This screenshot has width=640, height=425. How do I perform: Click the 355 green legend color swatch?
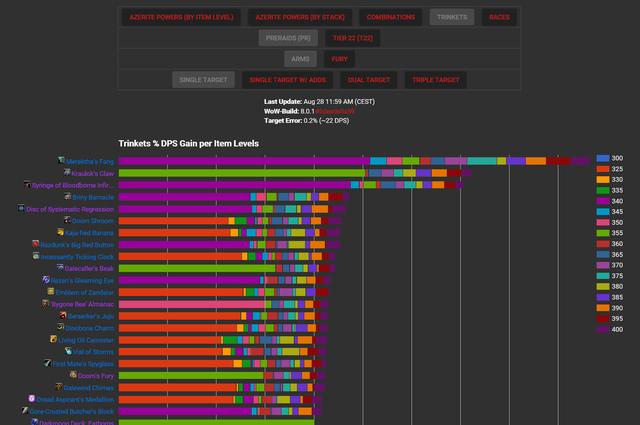[603, 233]
